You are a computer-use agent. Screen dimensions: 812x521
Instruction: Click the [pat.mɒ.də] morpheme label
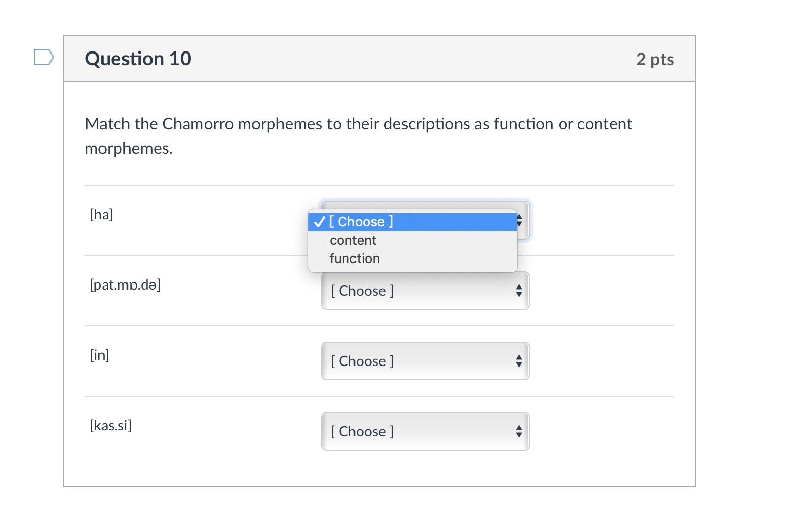click(x=125, y=284)
